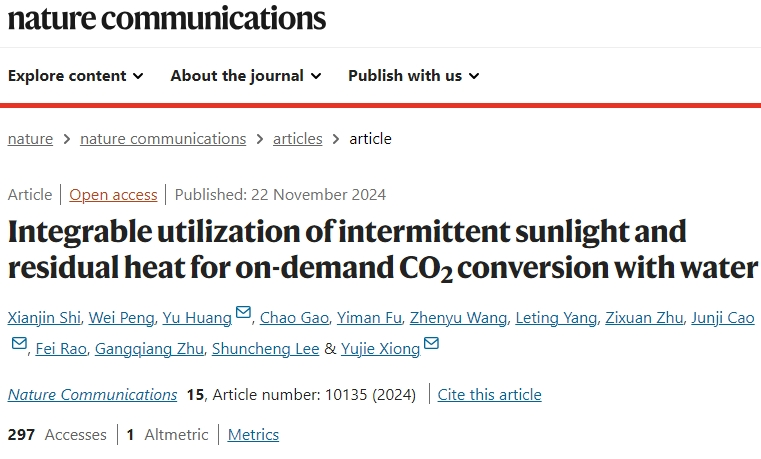Image resolution: width=761 pixels, height=459 pixels.
Task: Go to the nature breadcrumb link
Action: [x=30, y=139]
